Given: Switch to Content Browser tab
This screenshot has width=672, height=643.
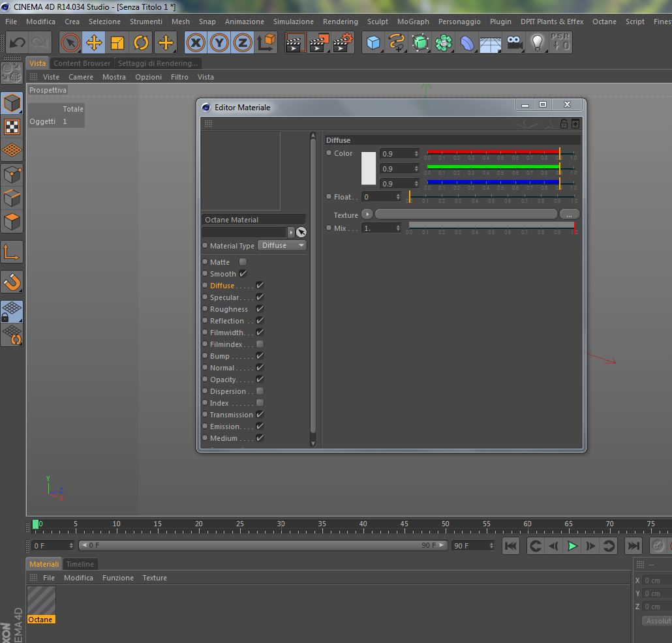Looking at the screenshot, I should [82, 63].
